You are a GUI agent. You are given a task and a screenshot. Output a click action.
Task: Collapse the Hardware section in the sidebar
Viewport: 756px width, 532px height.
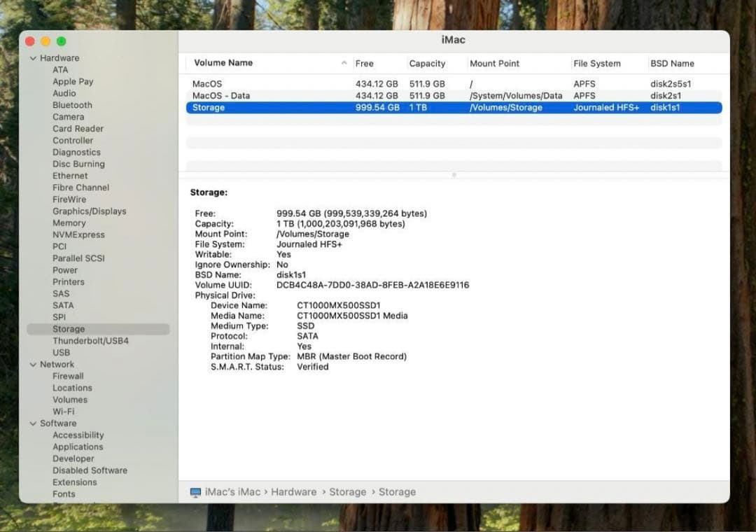(x=33, y=57)
